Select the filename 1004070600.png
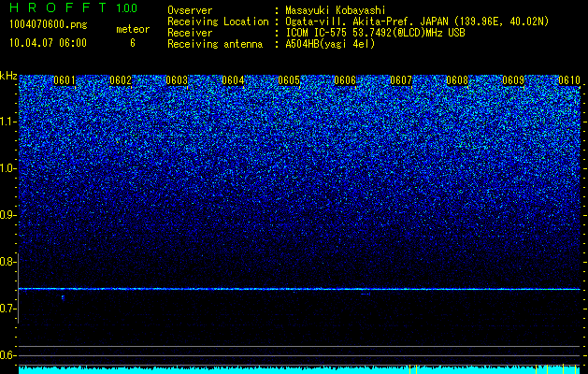588x374 pixels. coord(49,25)
